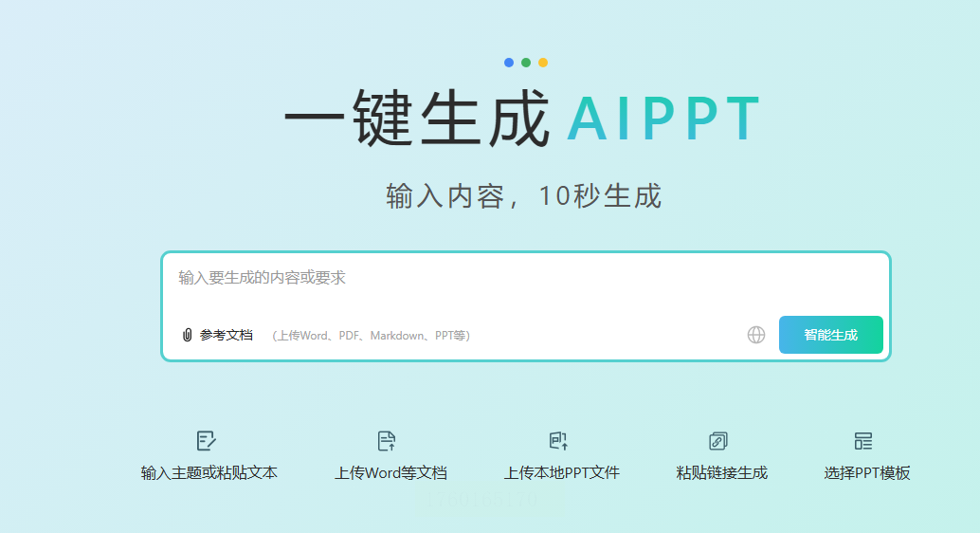Click the subtitle 输入内容，10秒生成
The image size is (980, 533).
click(x=524, y=195)
